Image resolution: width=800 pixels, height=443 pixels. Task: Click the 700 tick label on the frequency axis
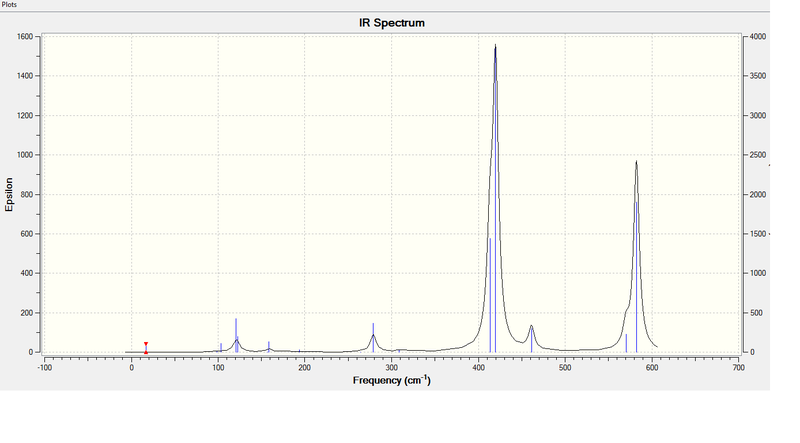738,367
